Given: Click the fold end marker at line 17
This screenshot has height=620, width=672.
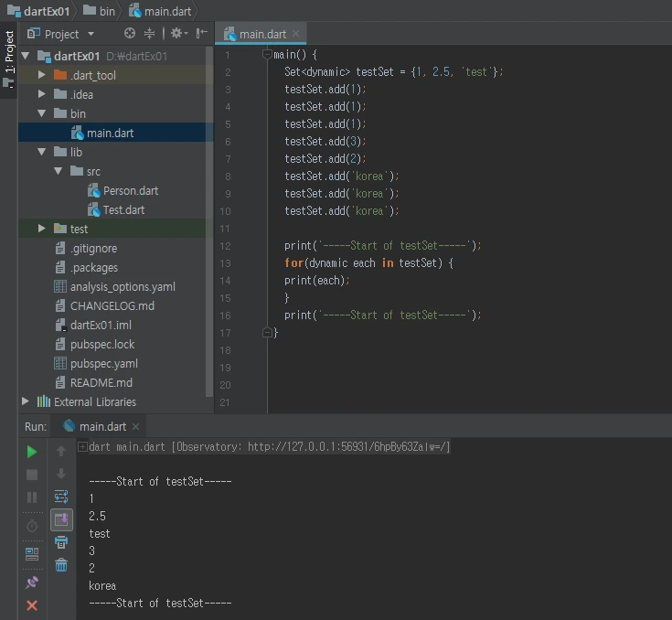Looking at the screenshot, I should (267, 332).
